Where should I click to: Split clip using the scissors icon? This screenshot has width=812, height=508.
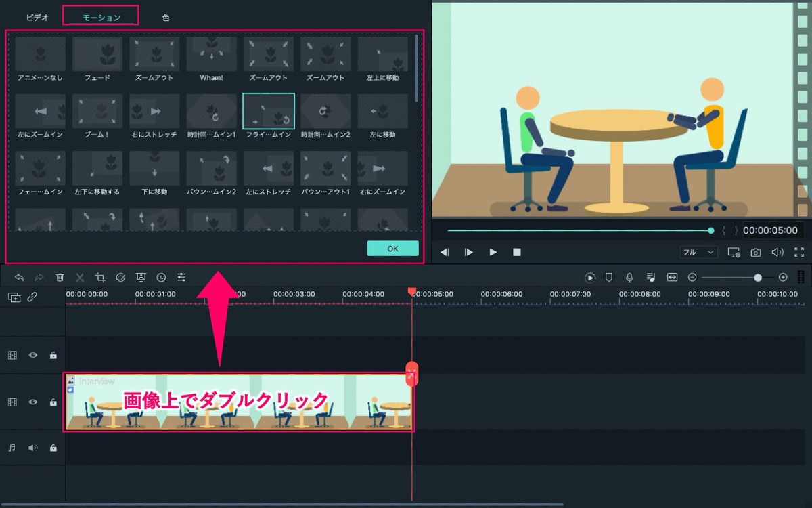(x=80, y=278)
